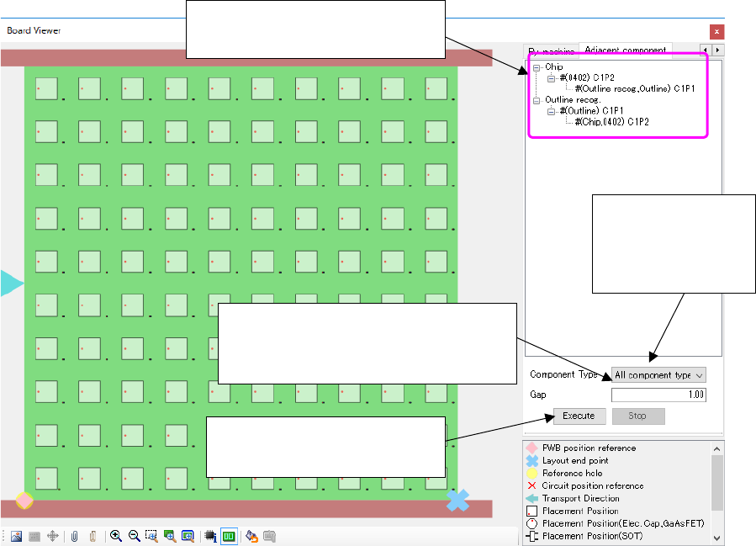756x546 pixels.
Task: Select the Outline recog. tree item
Action: point(573,100)
